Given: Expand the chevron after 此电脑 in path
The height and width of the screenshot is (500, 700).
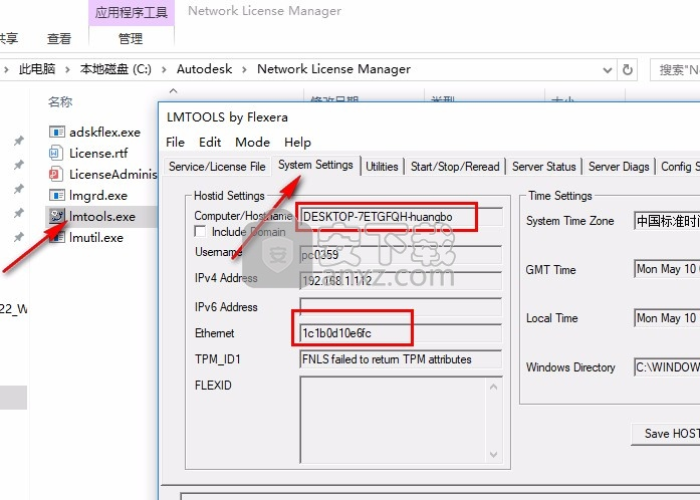Looking at the screenshot, I should (x=67, y=69).
